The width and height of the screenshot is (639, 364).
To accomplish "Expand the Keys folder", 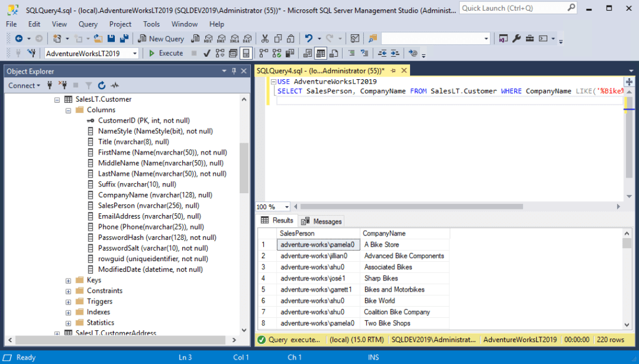I will pyautogui.click(x=69, y=280).
